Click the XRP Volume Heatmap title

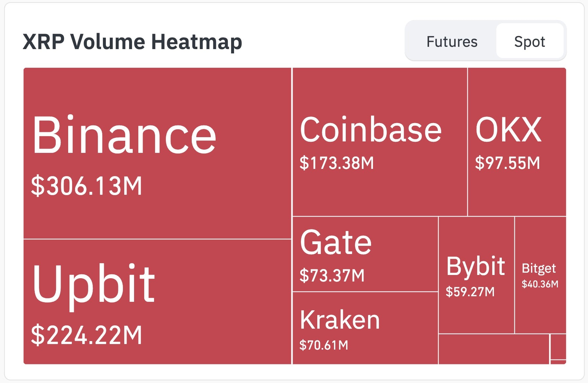132,42
